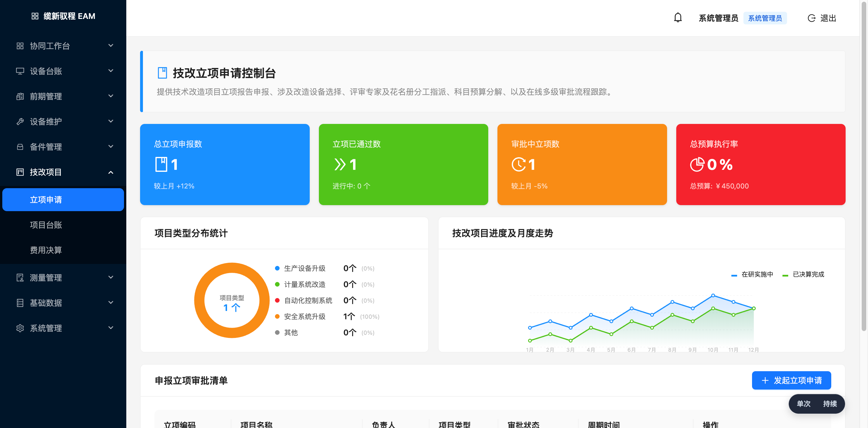Click the 协同工作台 grid icon

20,46
